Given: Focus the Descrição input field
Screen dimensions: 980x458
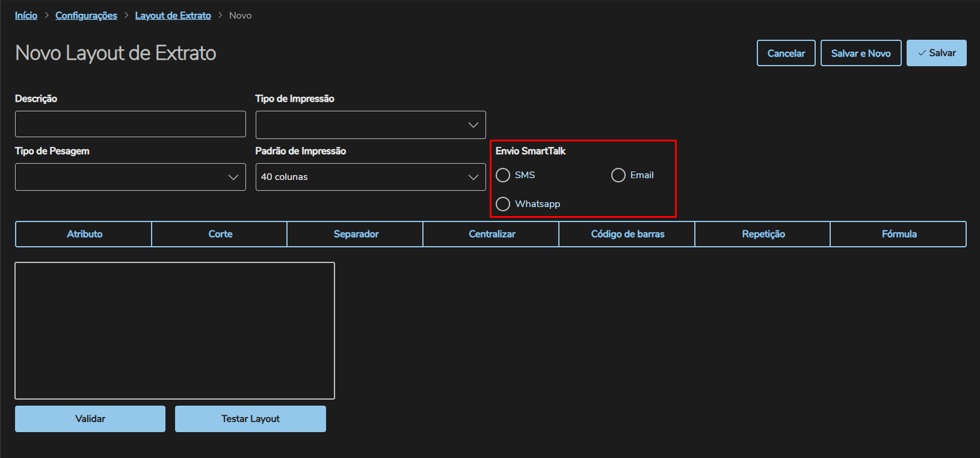Looking at the screenshot, I should (x=130, y=124).
